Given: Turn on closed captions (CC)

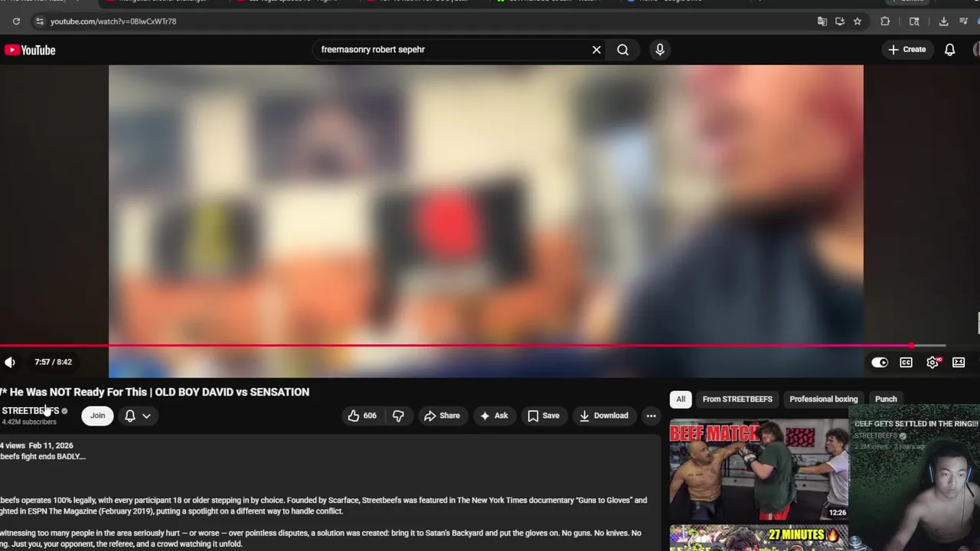Looking at the screenshot, I should coord(906,362).
